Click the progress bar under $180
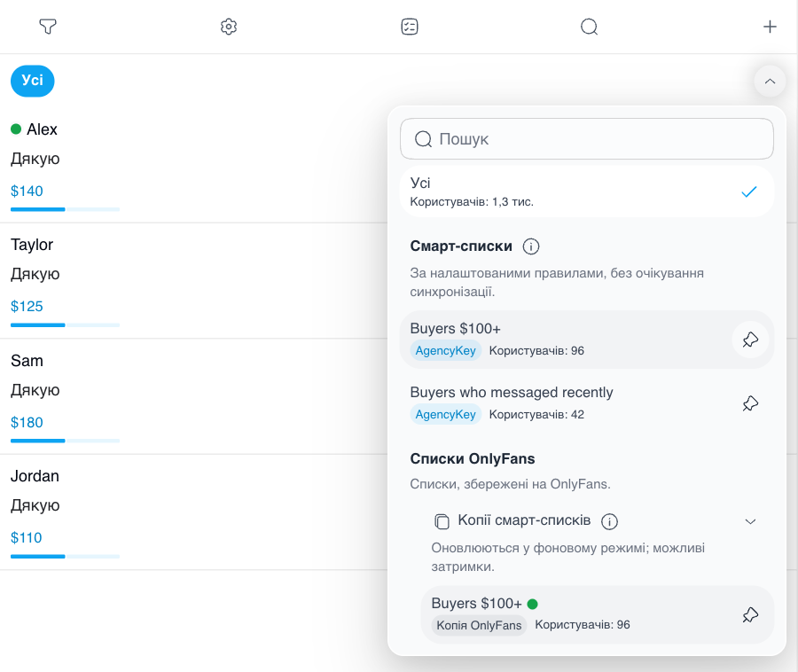798x672 pixels. point(65,441)
